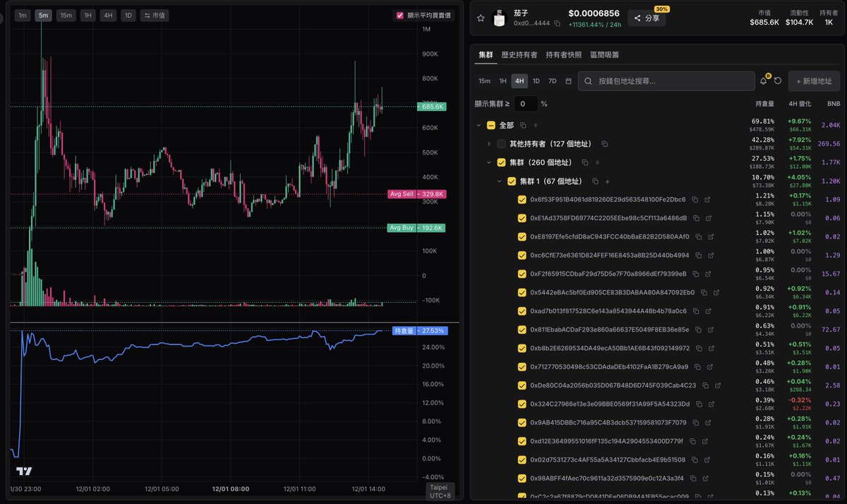Toggle the 顯示平均買賣價 checkbox on chart
The height and width of the screenshot is (504, 847).
coord(400,15)
